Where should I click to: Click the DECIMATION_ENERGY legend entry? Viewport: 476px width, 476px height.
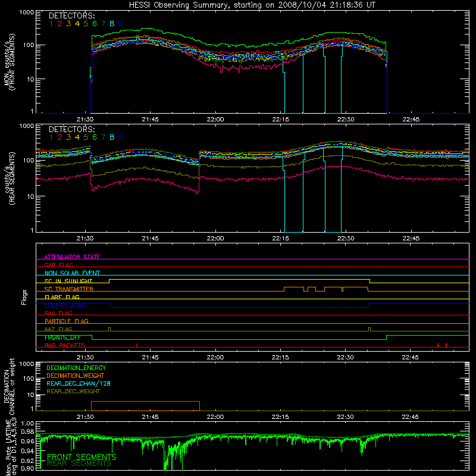click(76, 368)
